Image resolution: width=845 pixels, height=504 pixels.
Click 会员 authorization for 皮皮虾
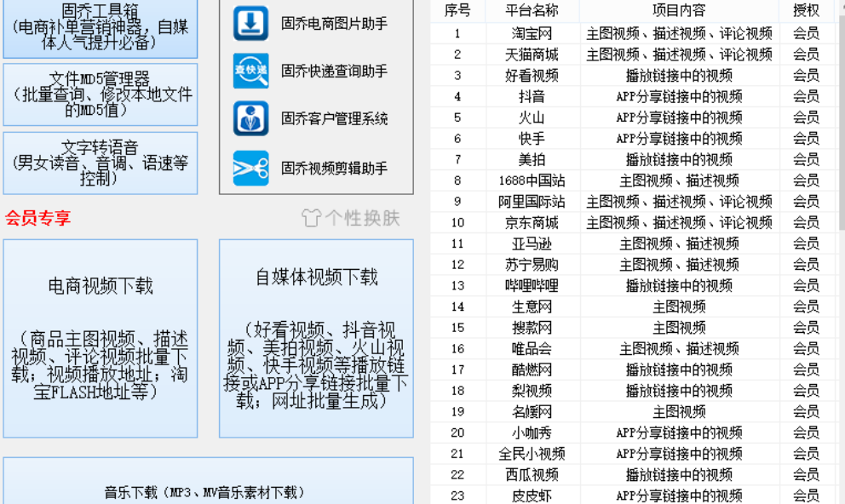804,495
